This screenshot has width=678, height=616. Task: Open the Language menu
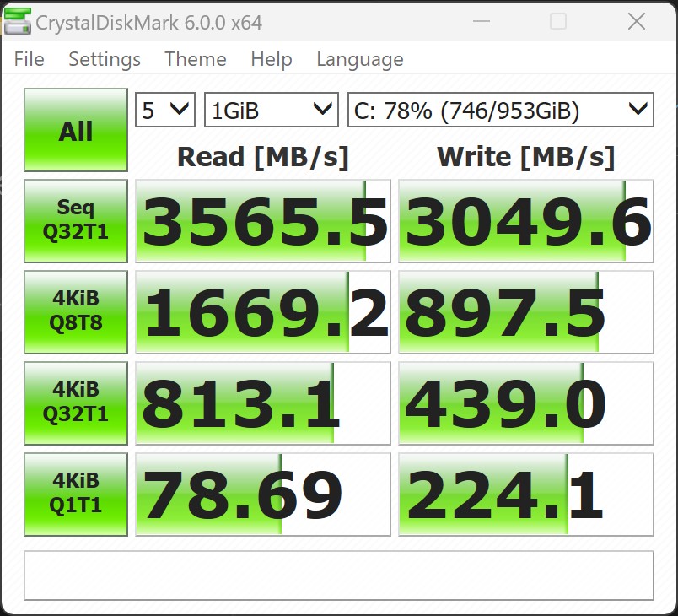tap(360, 59)
